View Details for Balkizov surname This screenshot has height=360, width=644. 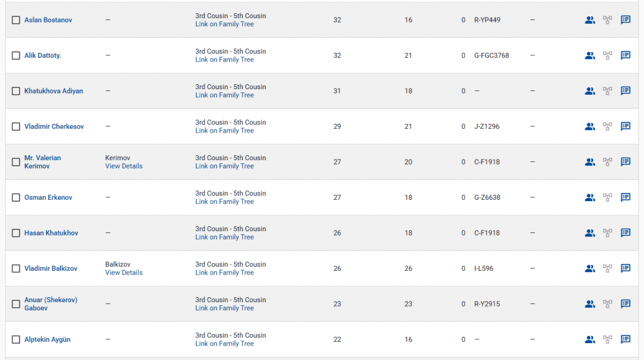(124, 273)
